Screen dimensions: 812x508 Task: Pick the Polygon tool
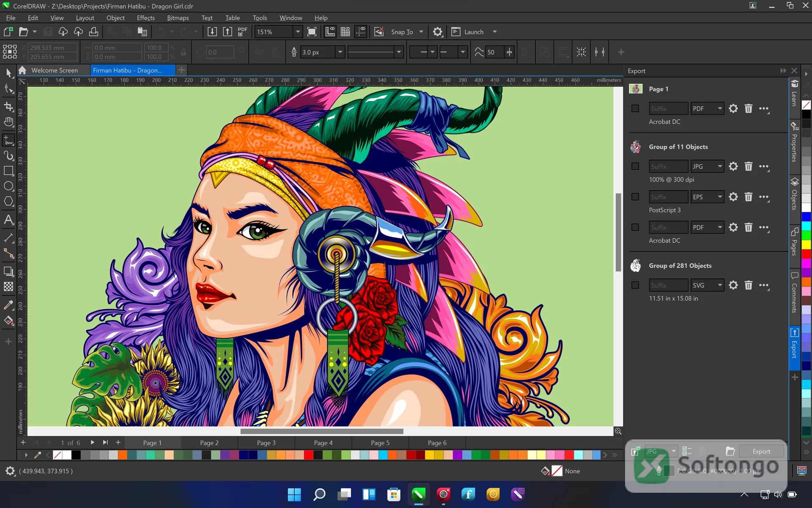(x=8, y=202)
